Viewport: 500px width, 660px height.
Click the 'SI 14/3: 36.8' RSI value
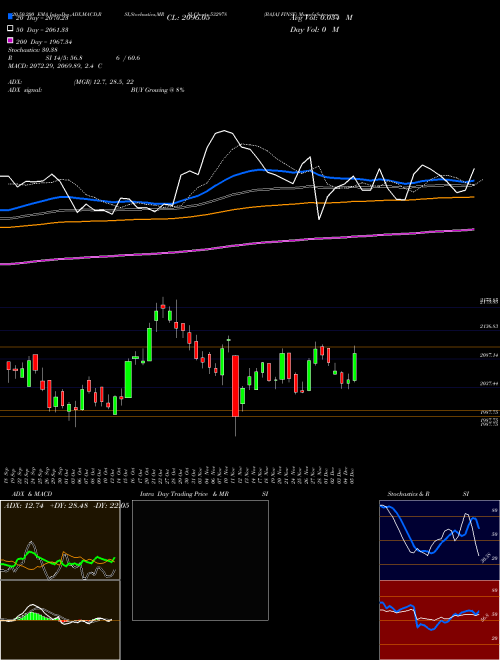pos(64,58)
